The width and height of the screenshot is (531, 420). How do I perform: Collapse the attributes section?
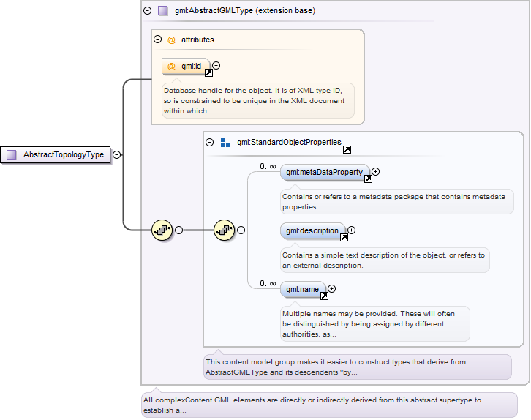[157, 40]
